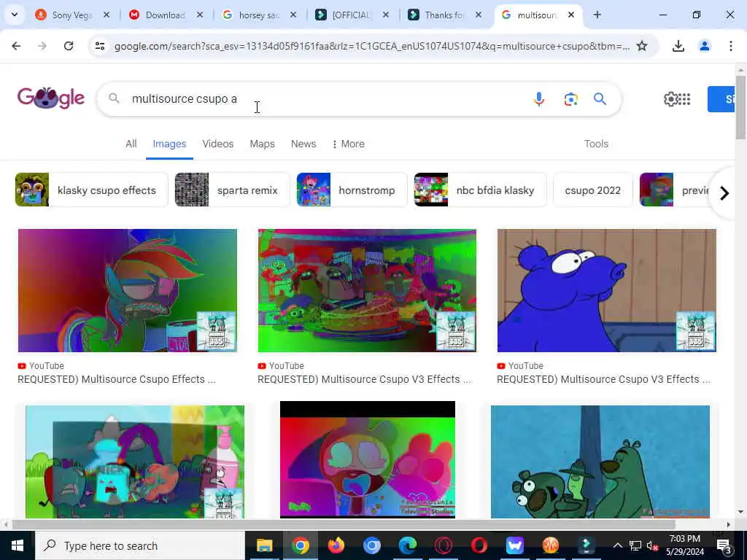Open search Tools options

(x=596, y=144)
